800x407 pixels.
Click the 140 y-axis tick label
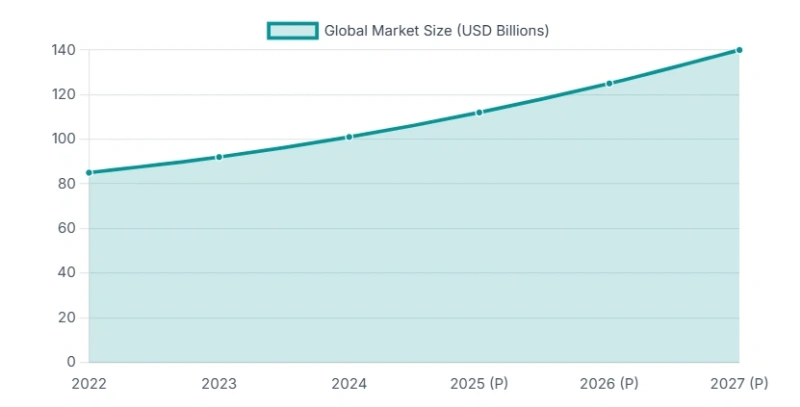coord(64,50)
